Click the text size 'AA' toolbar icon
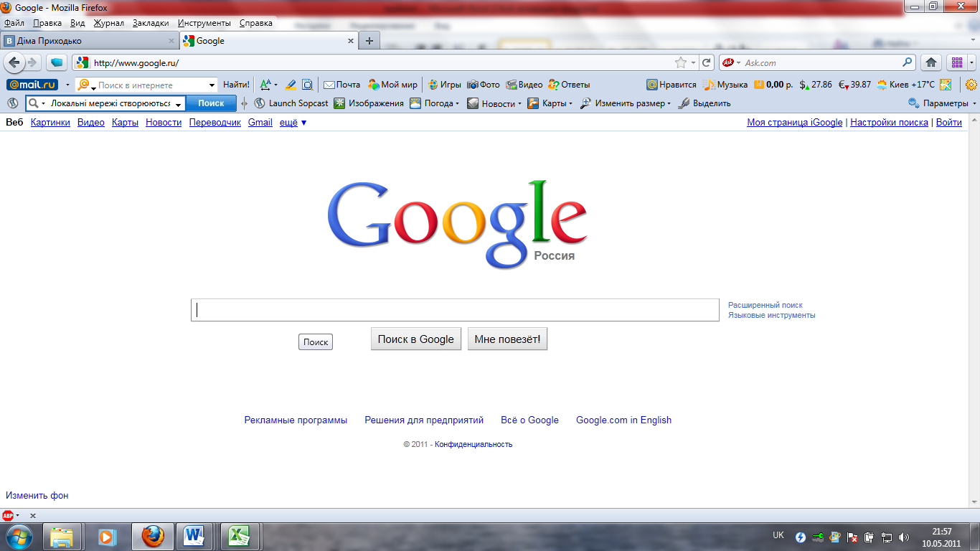The height and width of the screenshot is (551, 980). [265, 85]
